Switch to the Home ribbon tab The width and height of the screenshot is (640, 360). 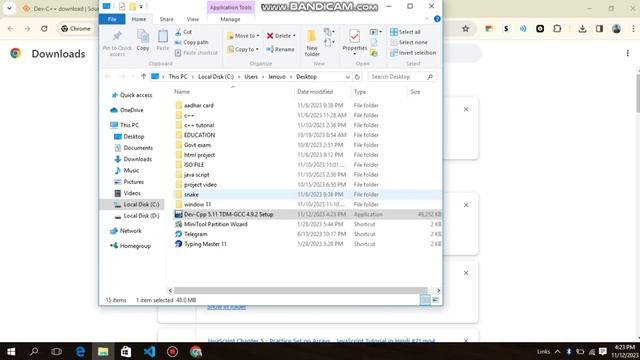139,19
